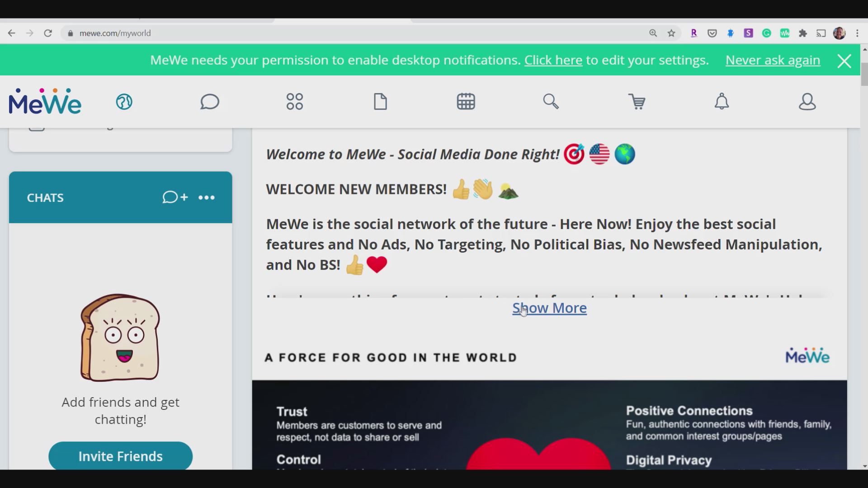This screenshot has height=488, width=868.
Task: Open Chats panel three-dot options menu
Action: coord(207,197)
